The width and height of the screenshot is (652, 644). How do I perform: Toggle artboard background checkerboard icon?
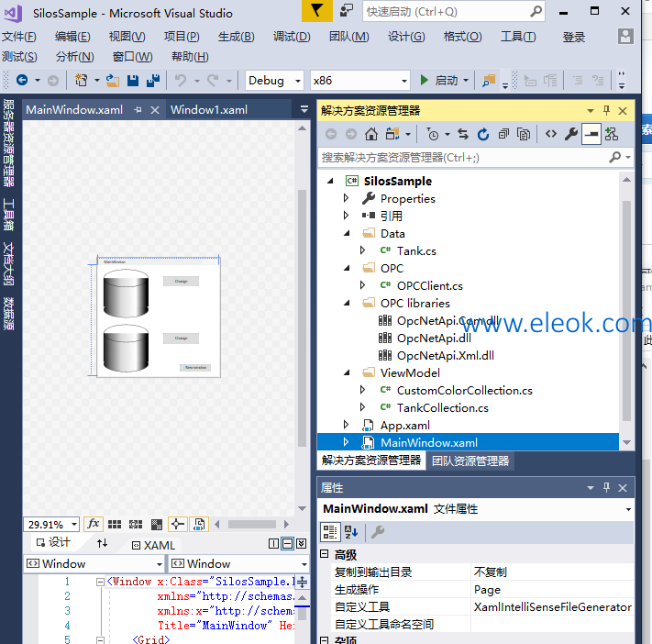[x=157, y=524]
